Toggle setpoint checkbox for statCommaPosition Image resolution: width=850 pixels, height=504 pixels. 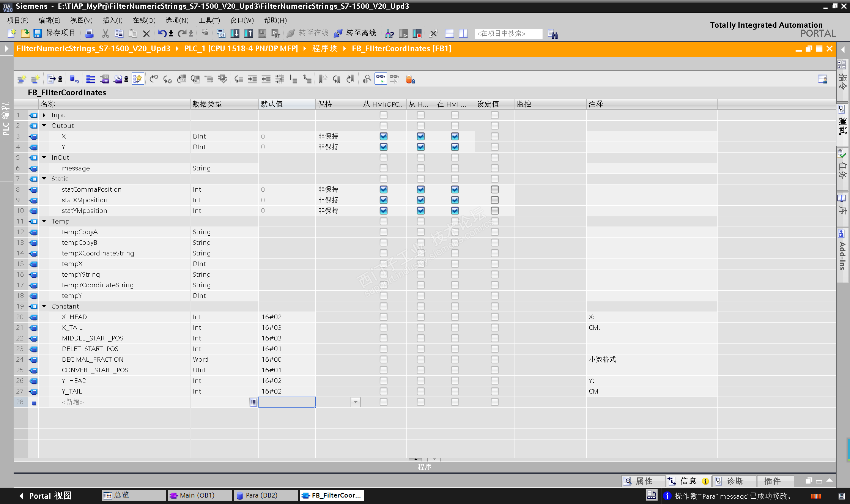tap(494, 189)
